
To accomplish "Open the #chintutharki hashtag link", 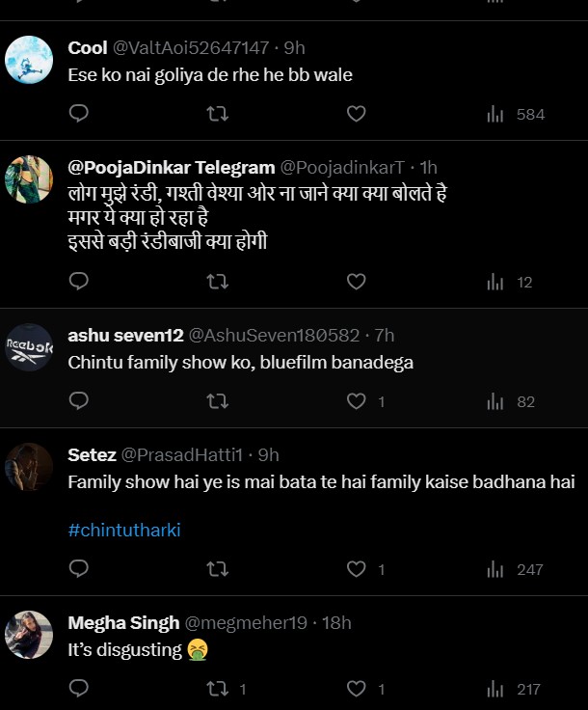I will click(124, 530).
